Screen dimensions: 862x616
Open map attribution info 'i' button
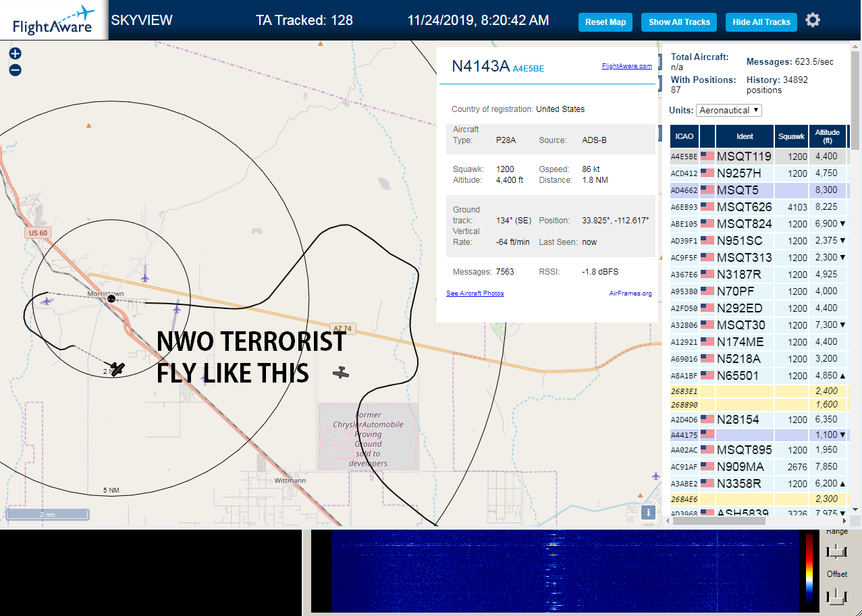(648, 512)
